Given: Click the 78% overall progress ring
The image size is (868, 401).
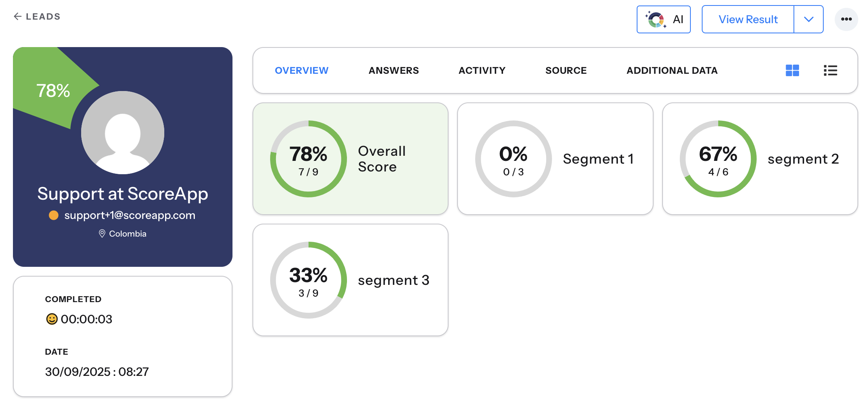Looking at the screenshot, I should [x=309, y=159].
